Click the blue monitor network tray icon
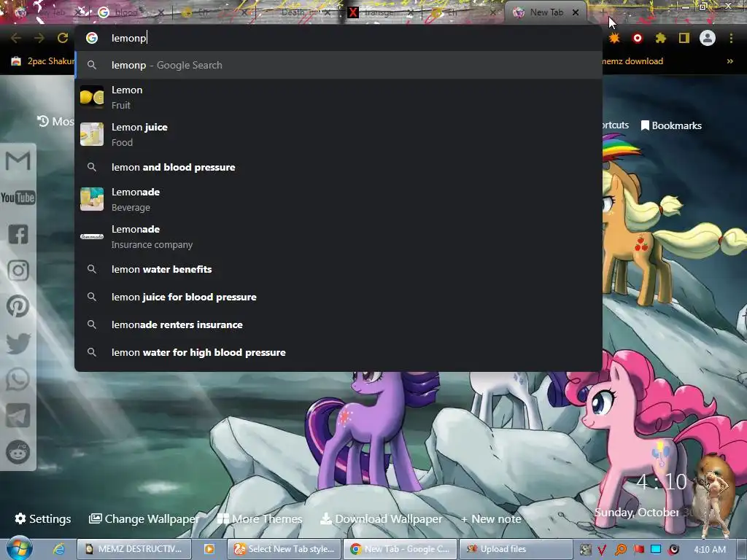The height and width of the screenshot is (560, 747). 656,550
